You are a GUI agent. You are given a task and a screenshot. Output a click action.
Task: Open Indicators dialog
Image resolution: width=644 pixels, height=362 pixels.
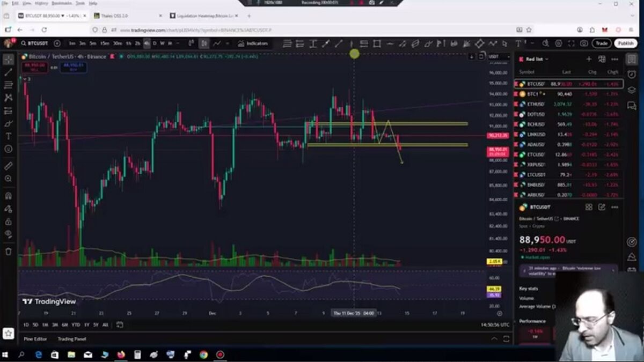coord(253,43)
